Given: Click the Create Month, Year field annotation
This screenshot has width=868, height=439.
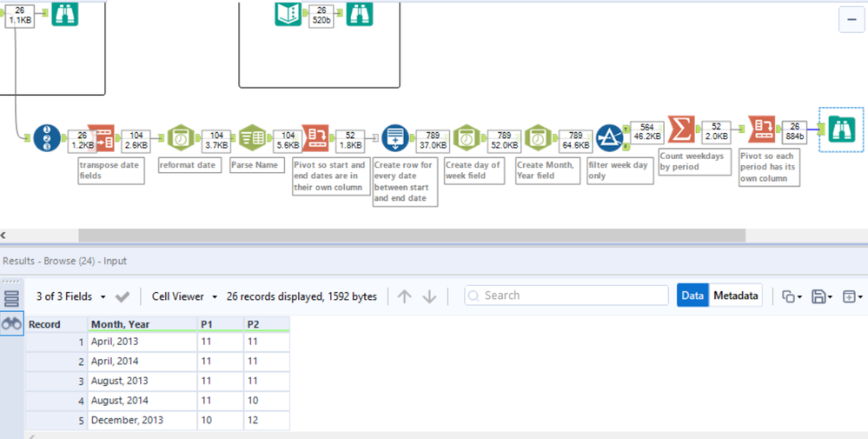Looking at the screenshot, I should click(x=547, y=170).
